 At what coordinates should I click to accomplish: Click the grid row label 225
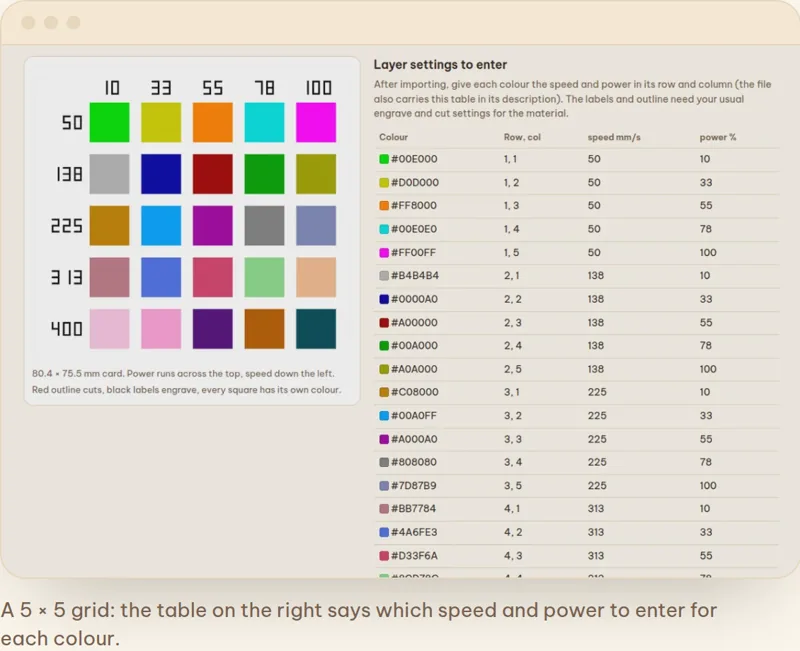(x=66, y=226)
